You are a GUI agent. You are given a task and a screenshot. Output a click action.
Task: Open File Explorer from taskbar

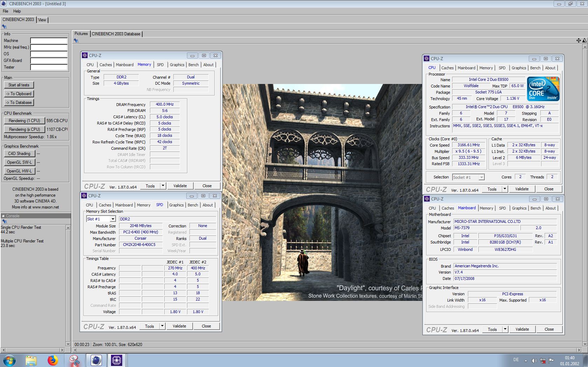pyautogui.click(x=31, y=360)
